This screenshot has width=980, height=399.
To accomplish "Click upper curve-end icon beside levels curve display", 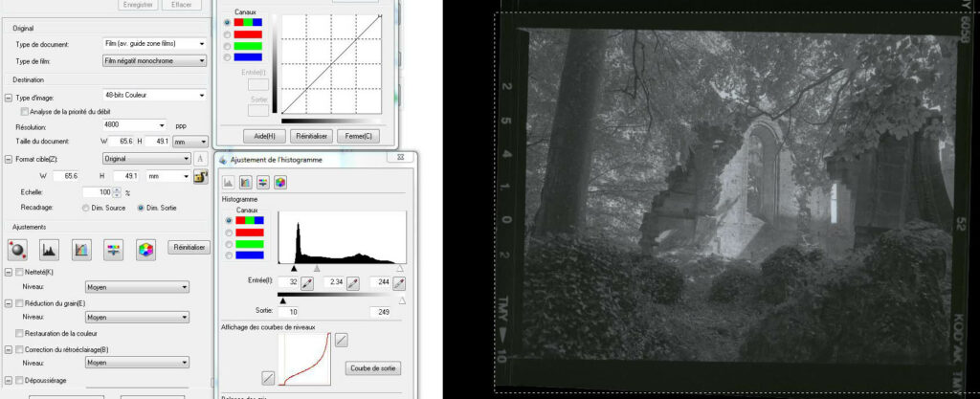I will click(x=342, y=340).
